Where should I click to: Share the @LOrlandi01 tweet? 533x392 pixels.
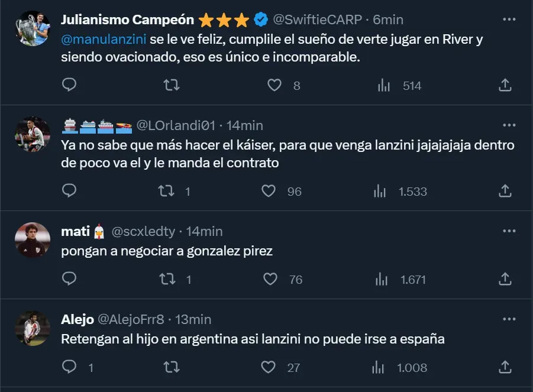click(x=505, y=191)
